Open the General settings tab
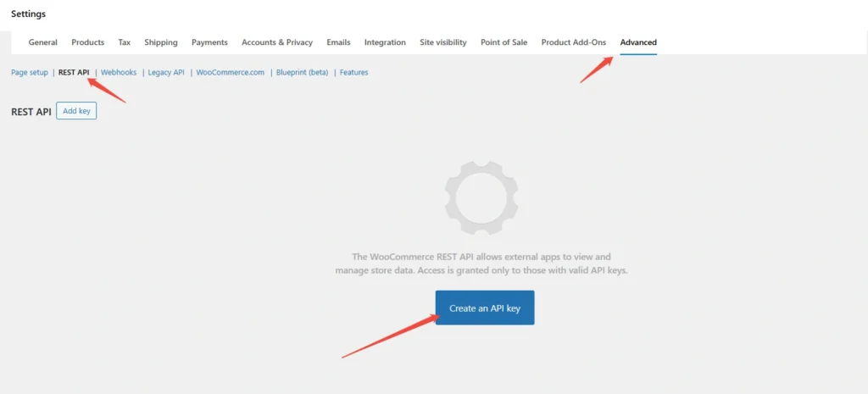868x394 pixels. 42,42
